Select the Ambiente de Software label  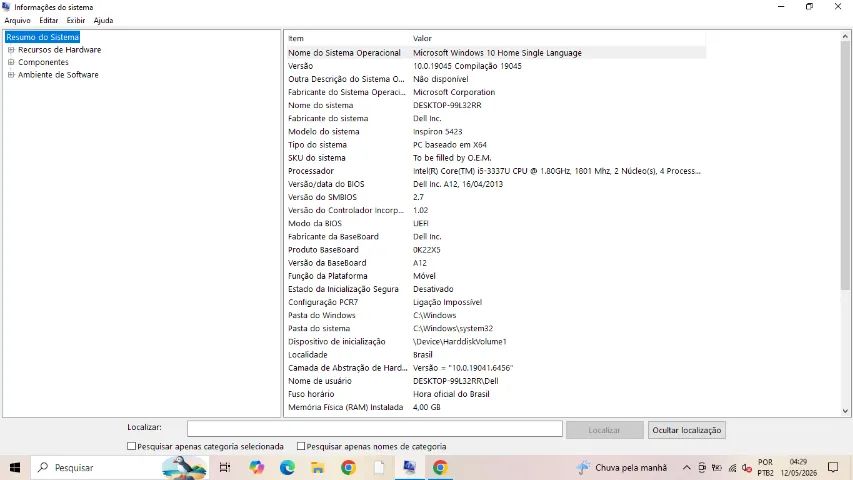[x=58, y=75]
